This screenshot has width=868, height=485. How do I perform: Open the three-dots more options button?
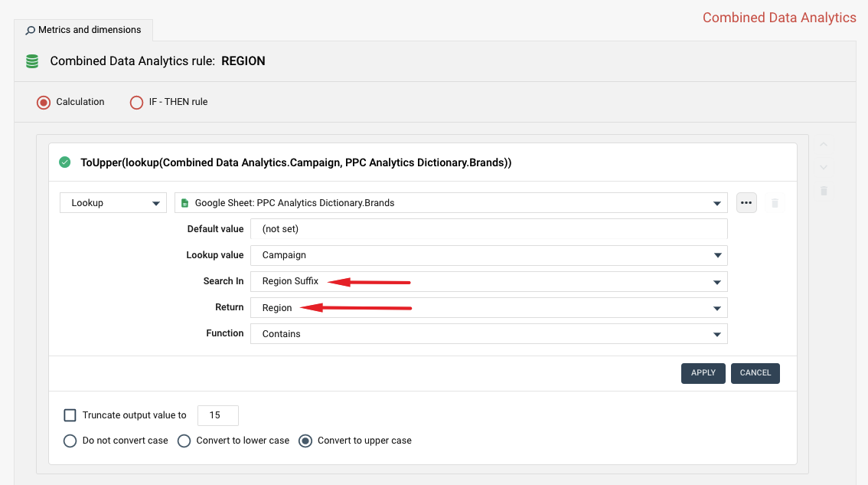coord(746,203)
